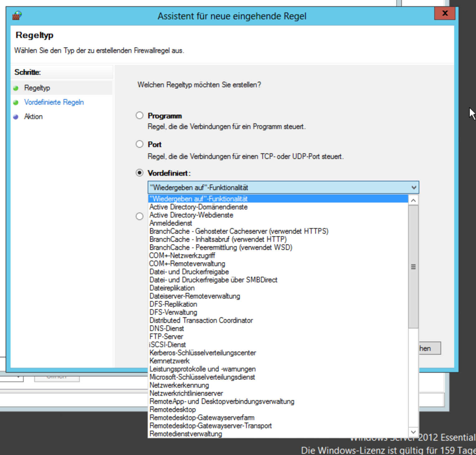Go to the Vordefinierte Regeln step

[54, 102]
